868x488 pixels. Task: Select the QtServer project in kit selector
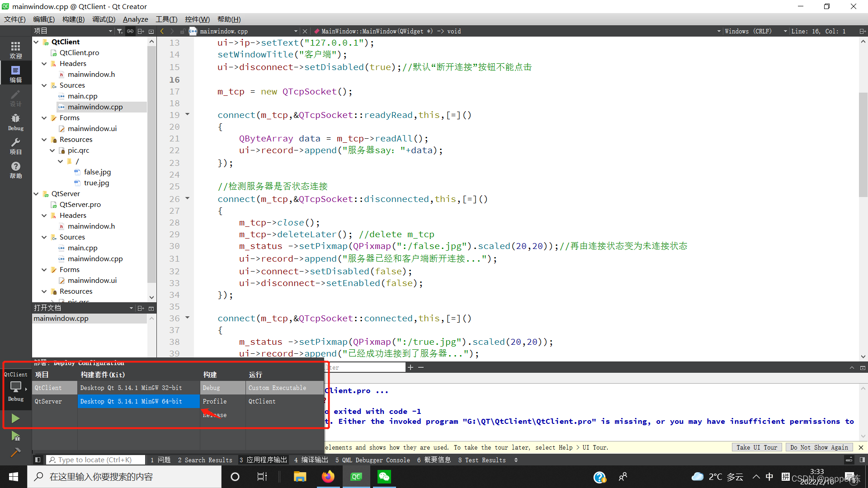tap(55, 401)
